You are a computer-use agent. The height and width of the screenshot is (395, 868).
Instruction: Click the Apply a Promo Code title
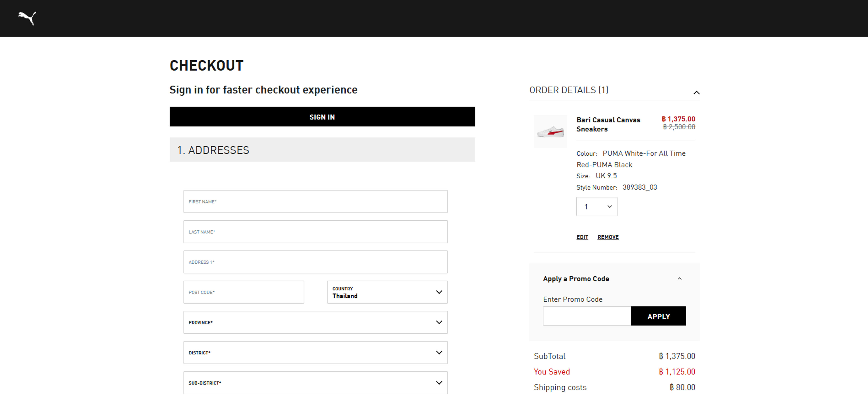576,279
